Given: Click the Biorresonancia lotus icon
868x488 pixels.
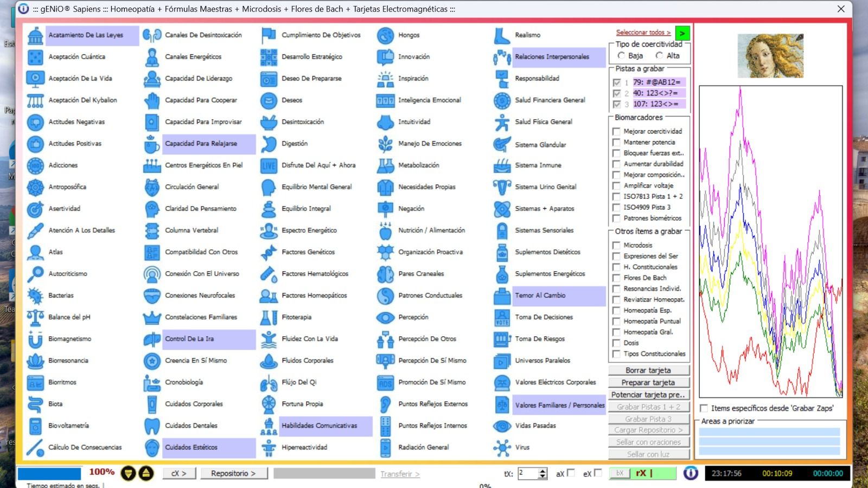Looking at the screenshot, I should point(35,361).
